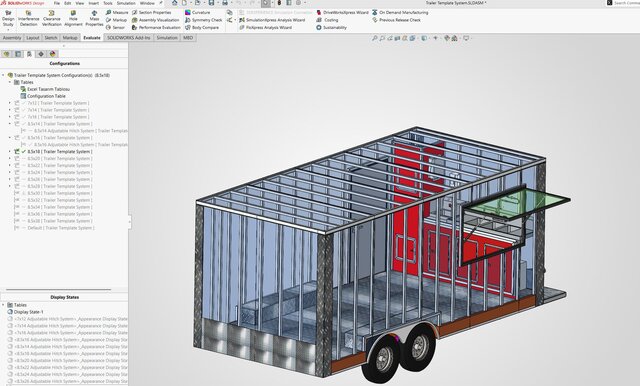Viewport: 640px width, 386px height.
Task: Click the Home icon in title bar
Action: (x=174, y=3)
